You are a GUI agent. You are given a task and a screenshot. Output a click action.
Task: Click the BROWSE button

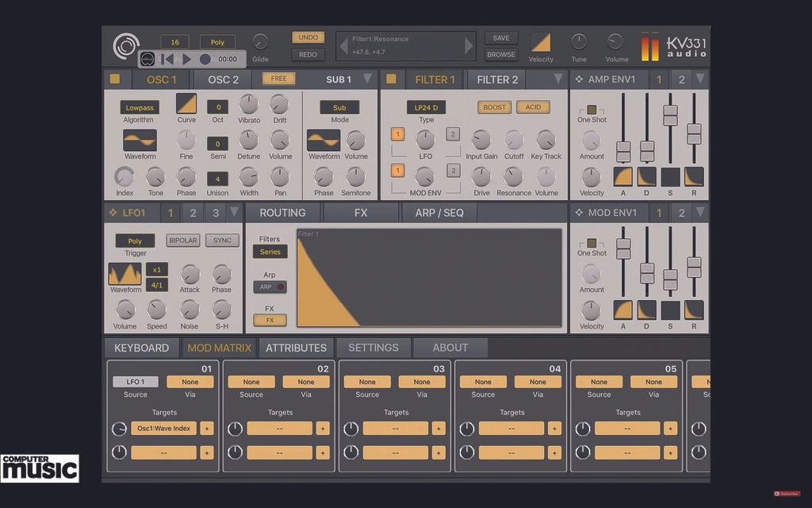pos(500,54)
